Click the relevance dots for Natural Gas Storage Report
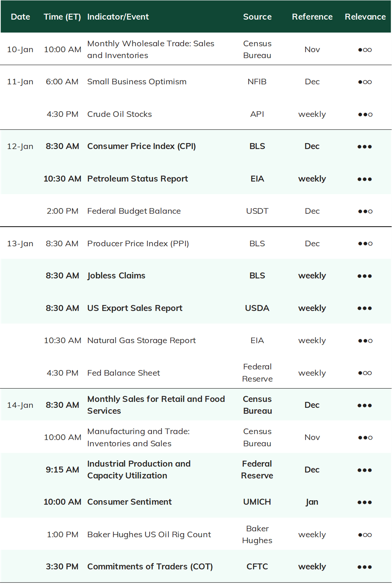392x586 pixels. click(365, 341)
